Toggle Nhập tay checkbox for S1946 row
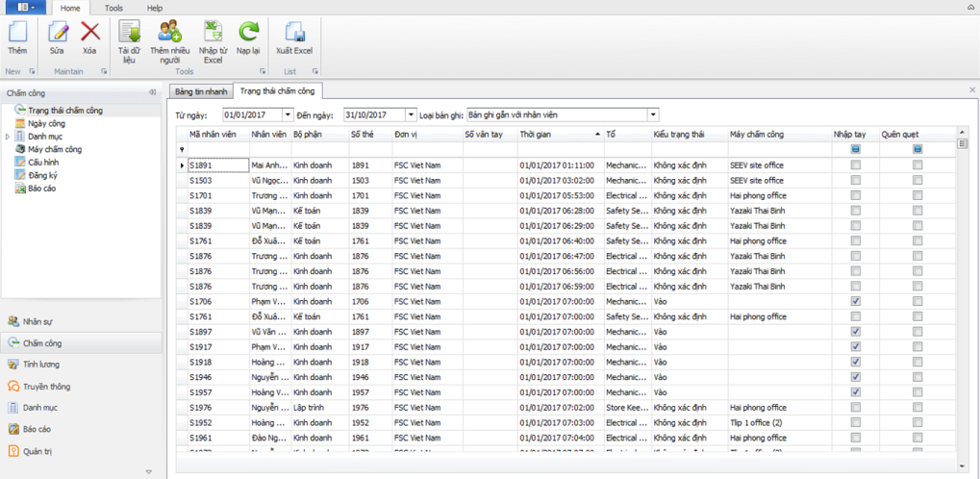The width and height of the screenshot is (980, 479). 855,377
